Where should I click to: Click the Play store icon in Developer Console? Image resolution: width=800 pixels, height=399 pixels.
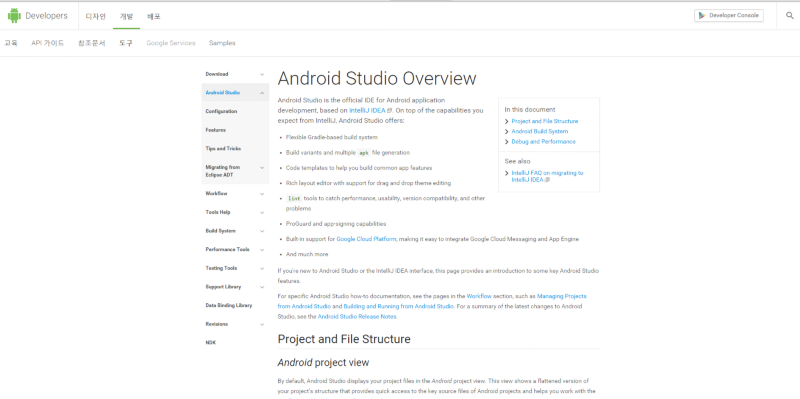click(703, 15)
